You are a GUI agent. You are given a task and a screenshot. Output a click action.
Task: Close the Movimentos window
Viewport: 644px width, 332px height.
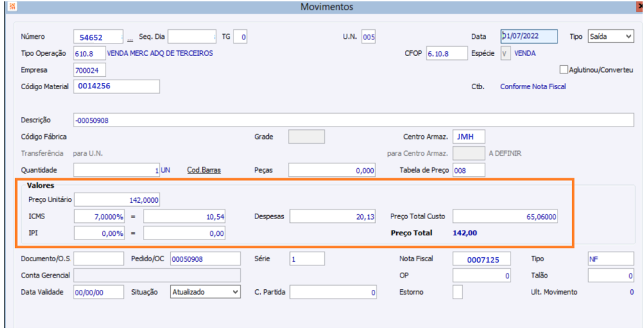coord(640,7)
